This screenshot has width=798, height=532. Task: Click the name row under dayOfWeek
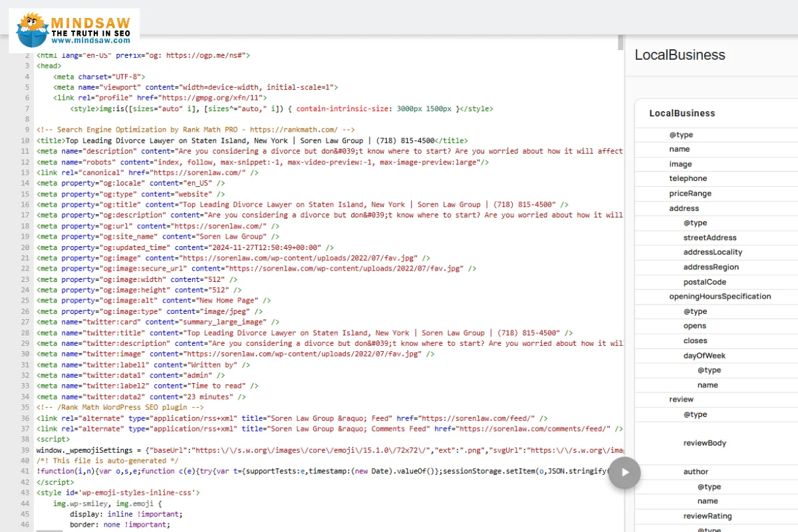pyautogui.click(x=716, y=385)
